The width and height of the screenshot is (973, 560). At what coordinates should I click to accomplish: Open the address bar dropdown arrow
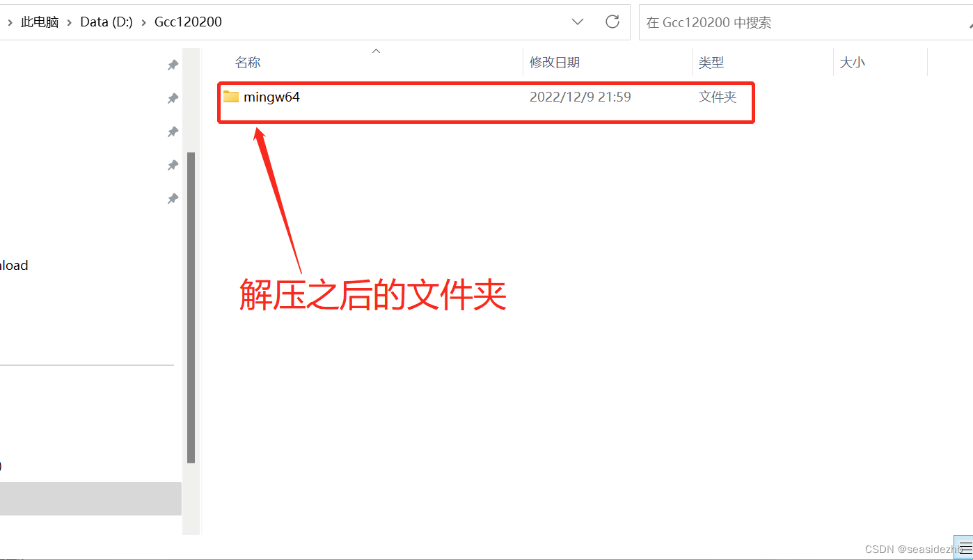[577, 22]
